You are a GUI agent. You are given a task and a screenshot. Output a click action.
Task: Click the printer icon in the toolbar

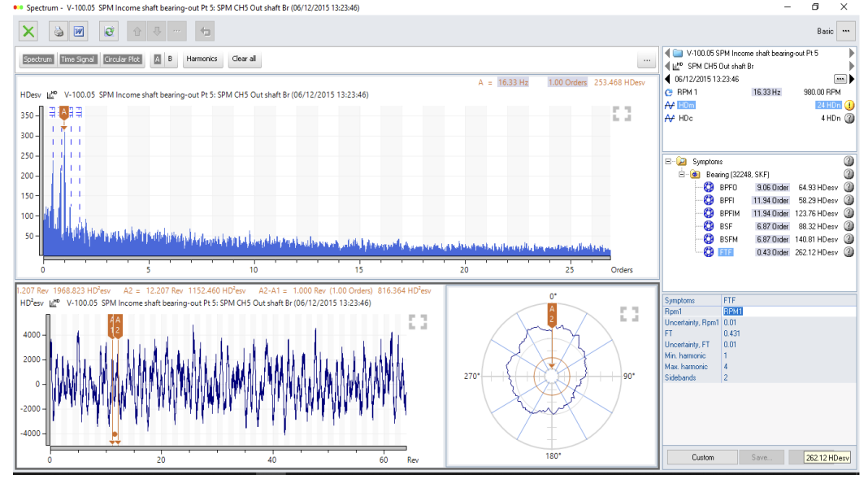(59, 32)
